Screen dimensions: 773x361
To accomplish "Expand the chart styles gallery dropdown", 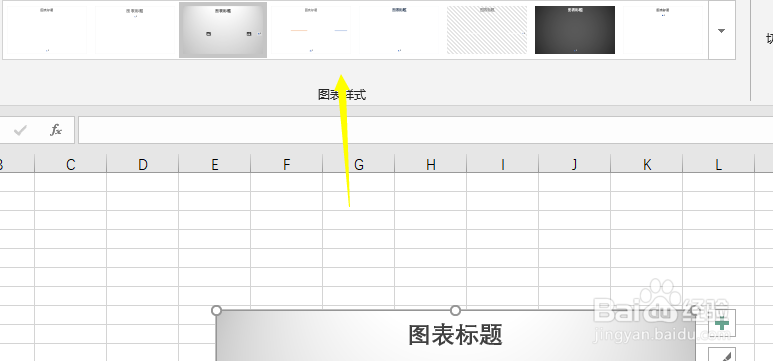I will coord(722,31).
